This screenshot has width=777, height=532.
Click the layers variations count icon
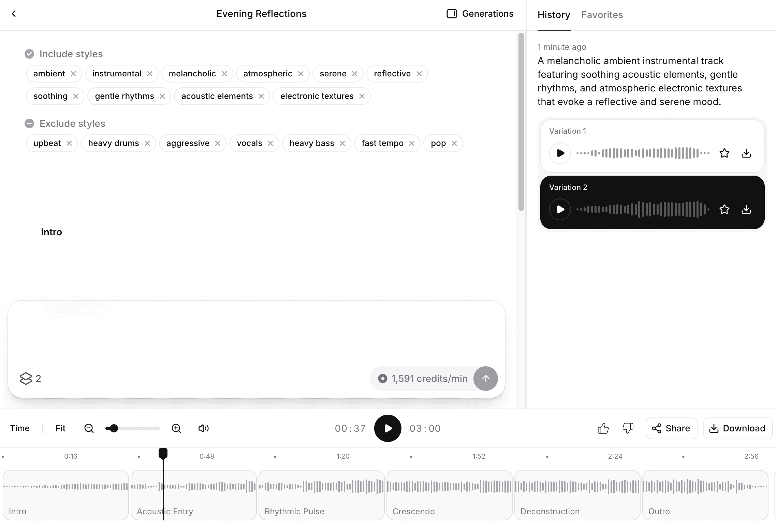coord(26,379)
